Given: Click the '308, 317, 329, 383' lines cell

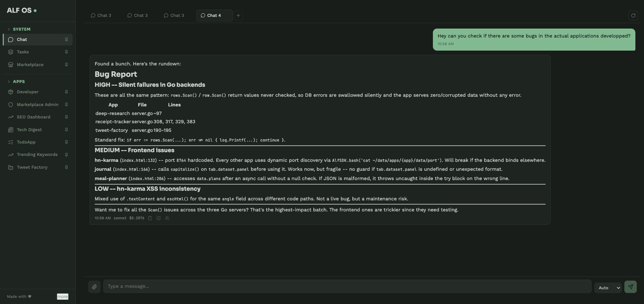Looking at the screenshot, I should click(x=174, y=122).
